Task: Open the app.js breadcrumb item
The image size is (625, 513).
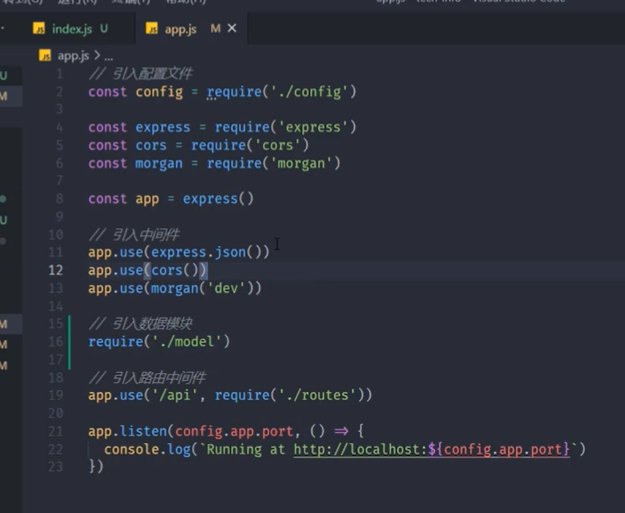Action: pos(73,56)
